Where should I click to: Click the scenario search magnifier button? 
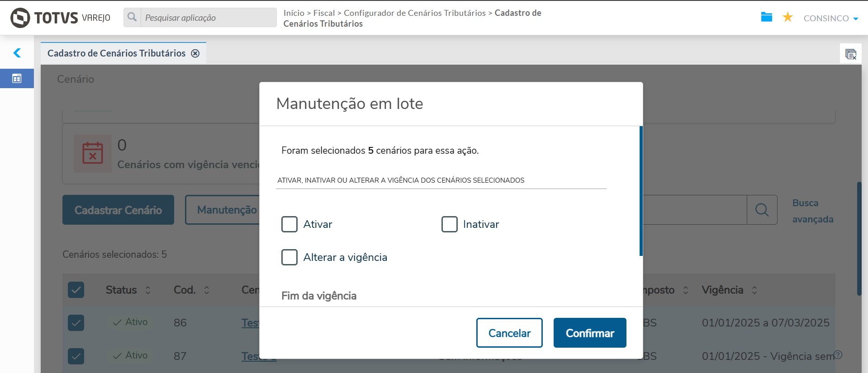coord(762,210)
